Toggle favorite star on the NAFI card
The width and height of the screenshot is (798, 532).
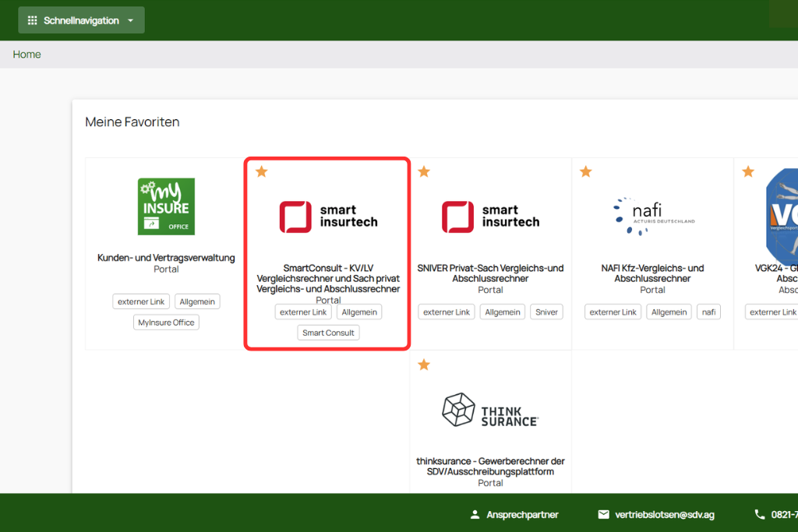[x=586, y=171]
